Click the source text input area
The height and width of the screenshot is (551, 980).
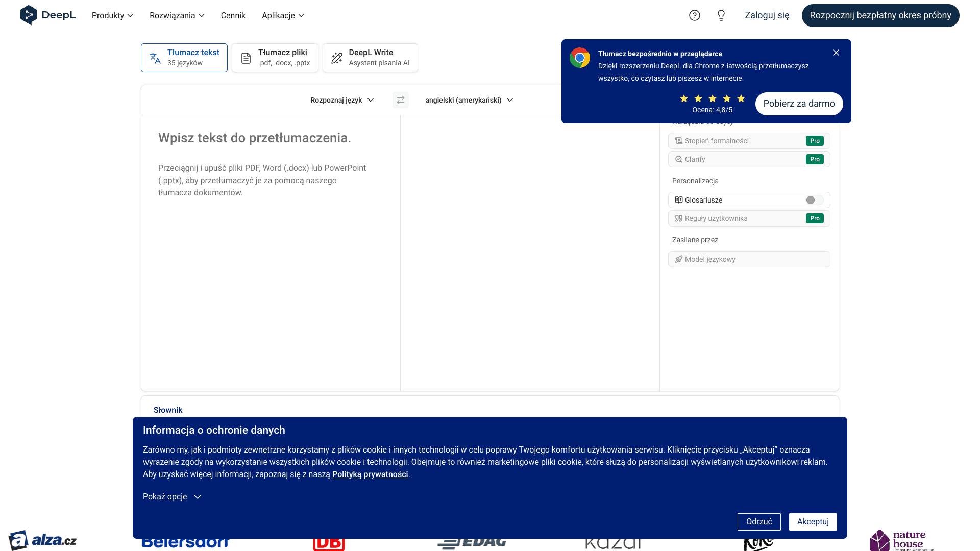pyautogui.click(x=271, y=255)
